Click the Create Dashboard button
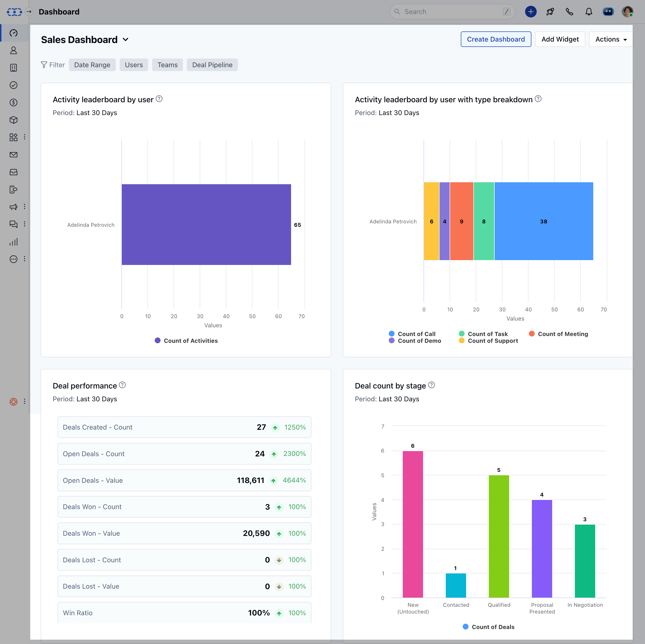This screenshot has height=644, width=645. click(496, 39)
